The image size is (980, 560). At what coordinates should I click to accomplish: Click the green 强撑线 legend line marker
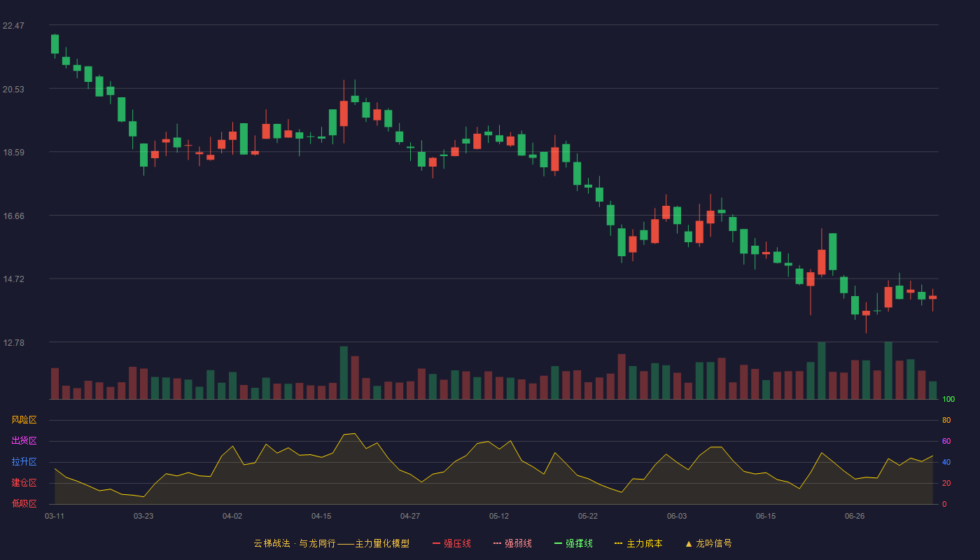558,543
